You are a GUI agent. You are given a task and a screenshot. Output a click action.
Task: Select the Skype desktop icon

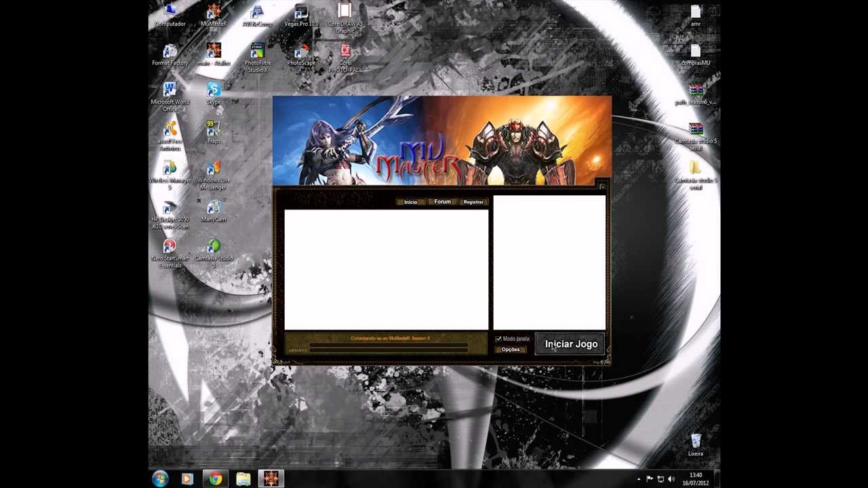coord(214,94)
